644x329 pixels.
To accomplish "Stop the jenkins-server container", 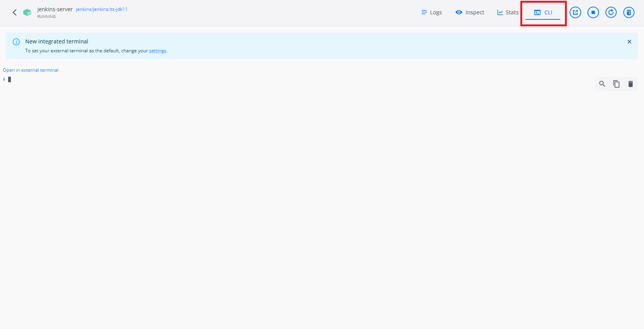I will 593,12.
